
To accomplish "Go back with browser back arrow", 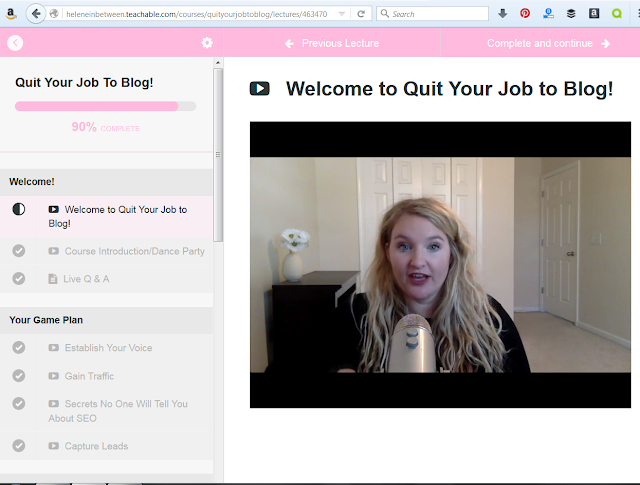I will click(36, 14).
